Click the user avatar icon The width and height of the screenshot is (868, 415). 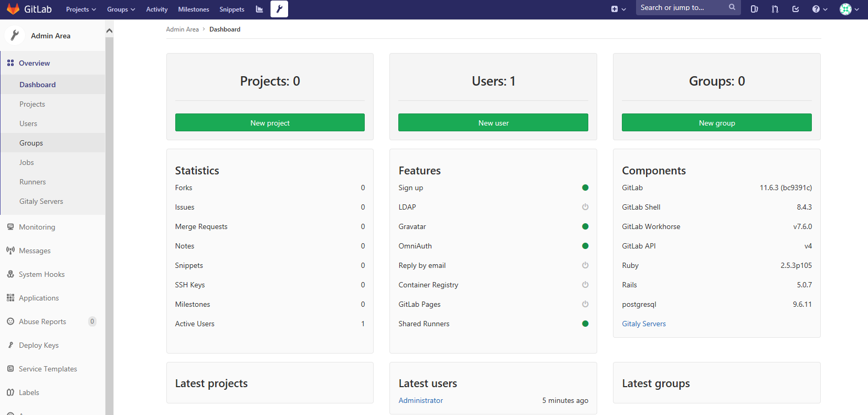pos(845,9)
